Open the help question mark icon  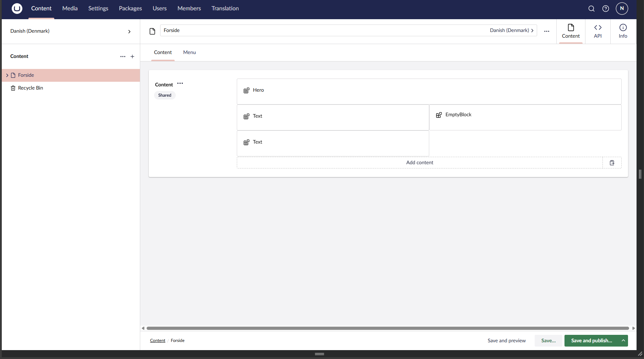click(x=606, y=9)
